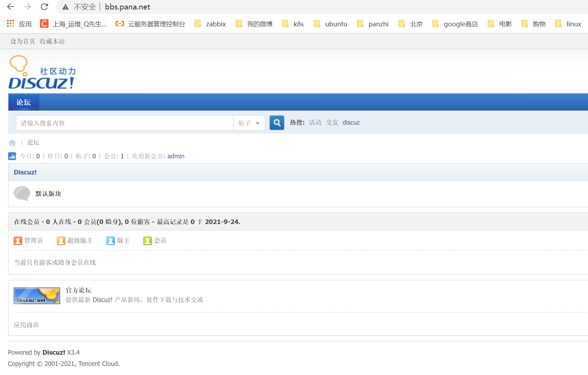Open the 我的微博 bookmark folder
The height and width of the screenshot is (375, 588).
coord(254,24)
